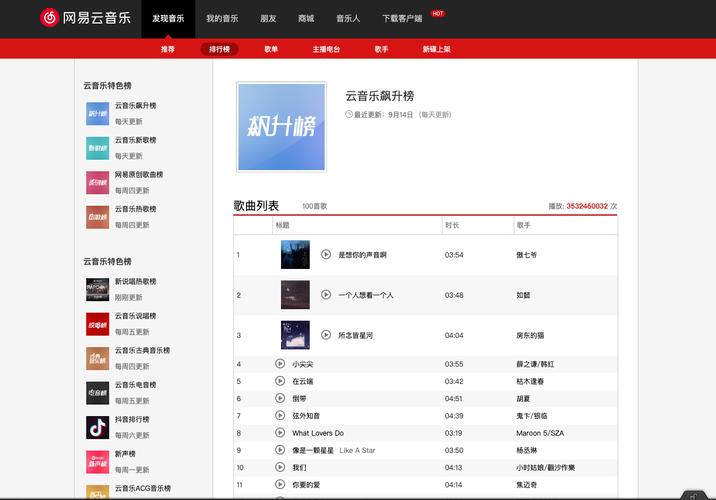Viewport: 716px width, 500px height.
Task: Click the 100首歌 song count label
Action: pyautogui.click(x=315, y=206)
